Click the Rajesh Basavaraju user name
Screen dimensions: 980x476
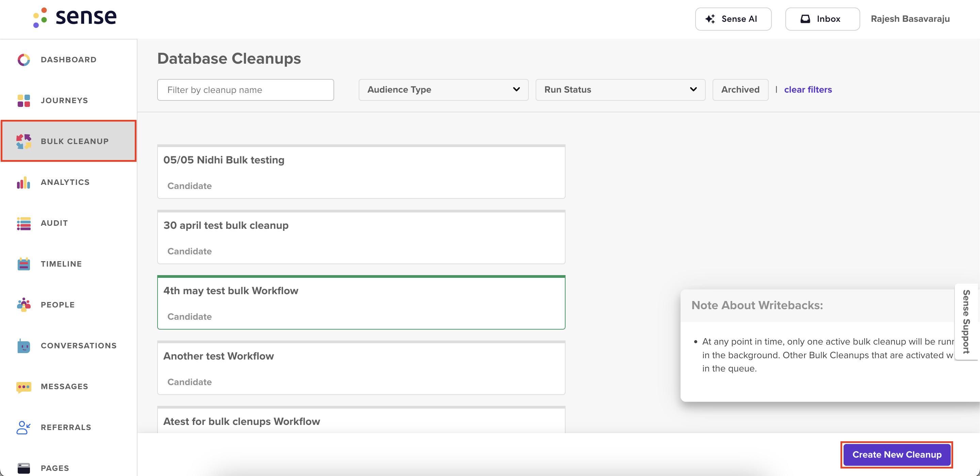910,19
